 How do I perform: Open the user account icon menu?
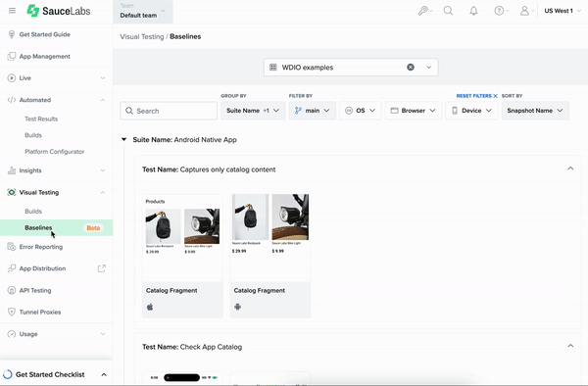(x=526, y=11)
